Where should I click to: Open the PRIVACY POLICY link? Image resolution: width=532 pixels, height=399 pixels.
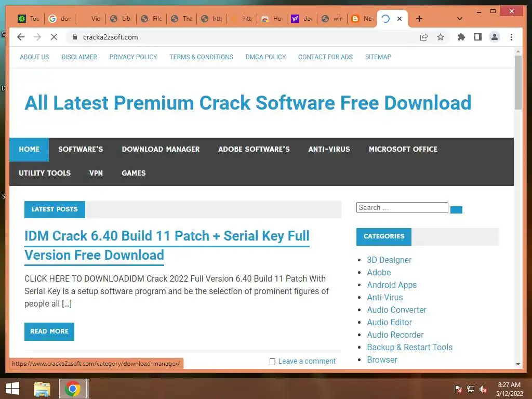click(x=133, y=57)
